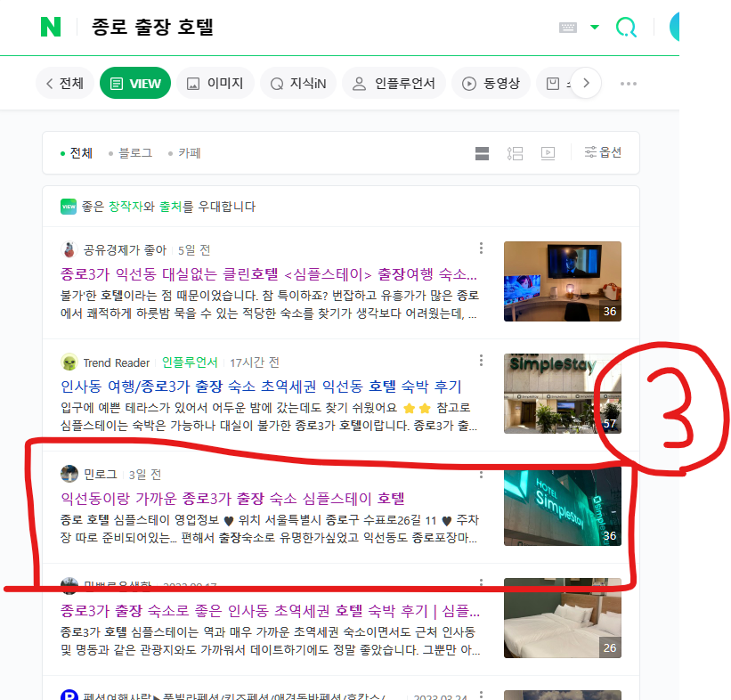Open post 종로3가 익선동 대실없는 클린호텔
731x700 pixels.
click(269, 273)
